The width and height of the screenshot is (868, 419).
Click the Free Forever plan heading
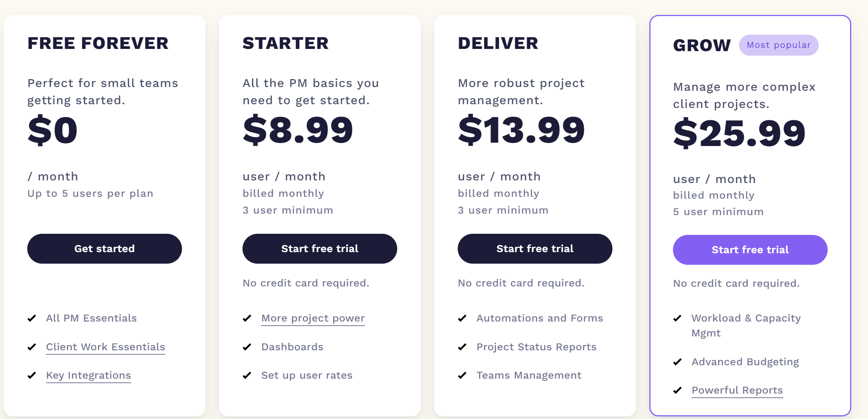click(98, 43)
